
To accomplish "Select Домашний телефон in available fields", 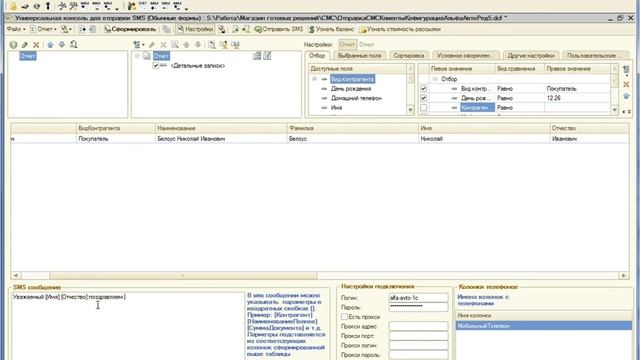I will (356, 98).
